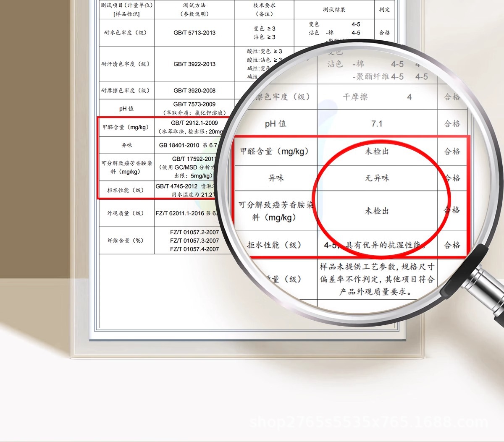Click standard code 'FZ/T 01057.3-2007'
Screen dimensions: 504x442
tap(194, 241)
